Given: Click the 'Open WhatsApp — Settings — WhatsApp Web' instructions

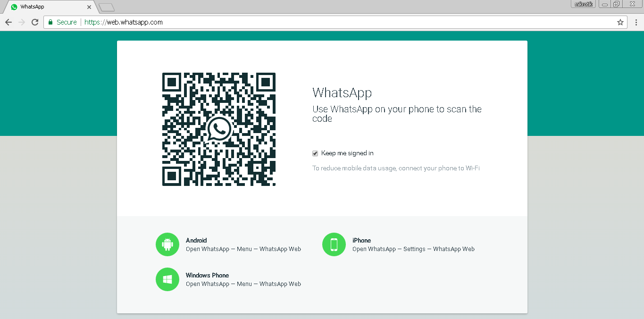Looking at the screenshot, I should (413, 249).
